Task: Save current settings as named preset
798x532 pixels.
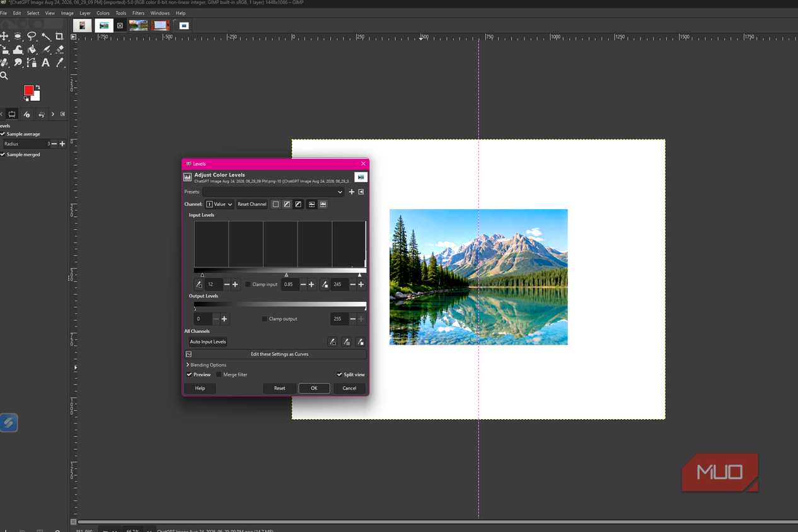Action: point(352,192)
